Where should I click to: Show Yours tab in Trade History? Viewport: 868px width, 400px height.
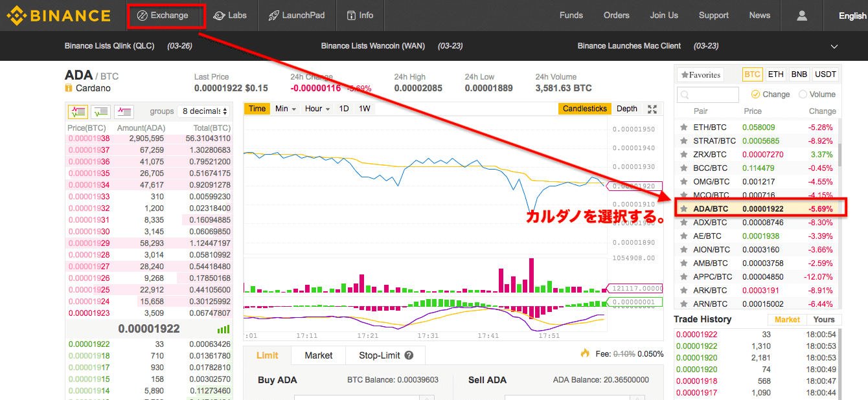point(824,320)
